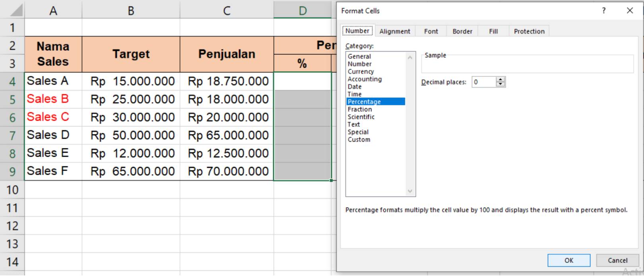
Task: Click sales cell Rp 70.000.000
Action: [227, 171]
